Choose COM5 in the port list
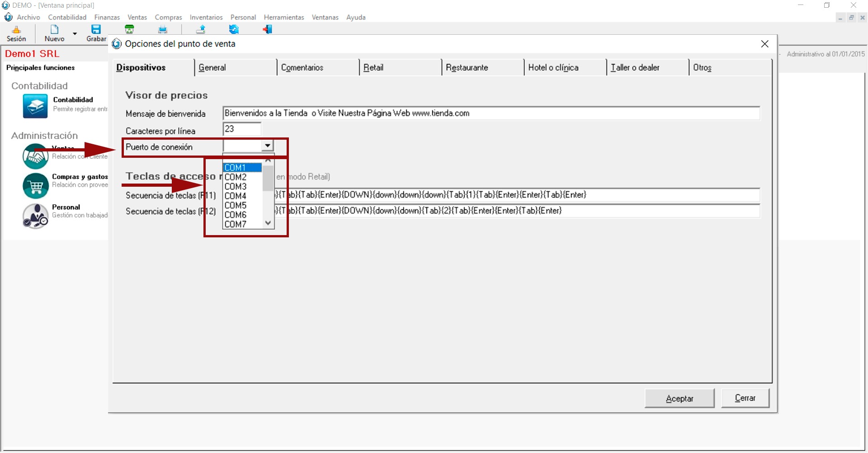 pos(236,206)
